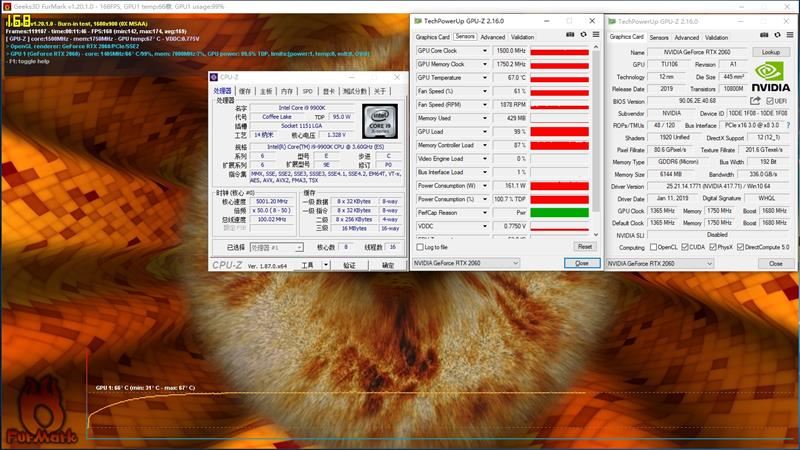This screenshot has width=800, height=450.
Task: Open the 内存 tab in CPU-Z
Action: [x=287, y=91]
